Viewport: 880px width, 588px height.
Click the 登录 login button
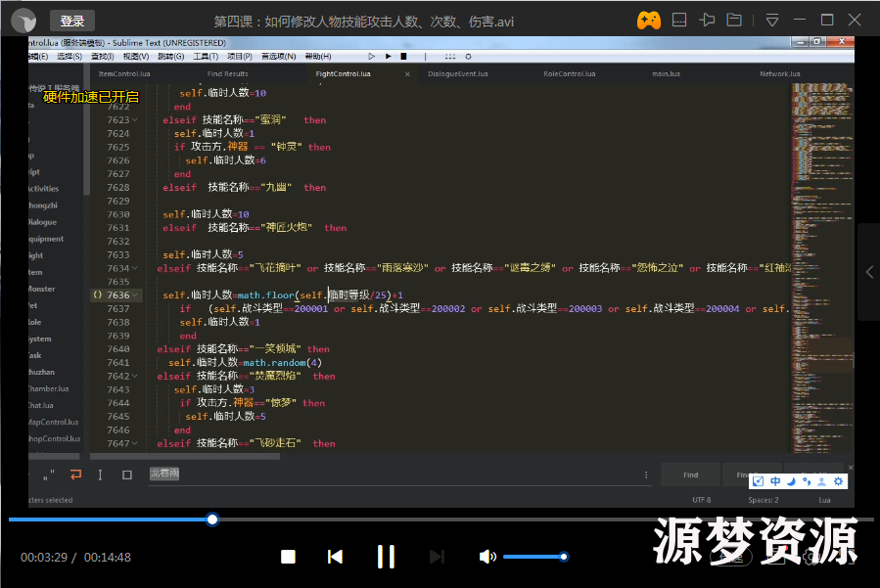pyautogui.click(x=72, y=22)
